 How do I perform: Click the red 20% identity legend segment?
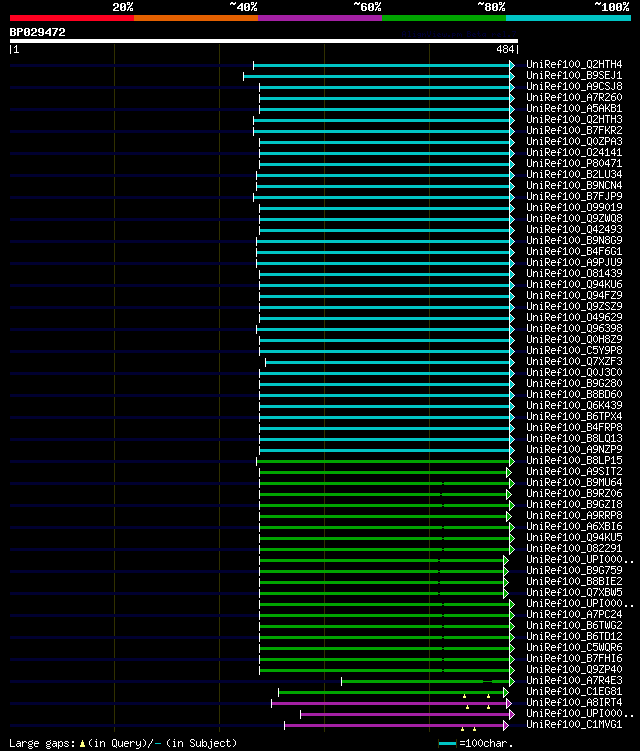pyautogui.click(x=72, y=18)
